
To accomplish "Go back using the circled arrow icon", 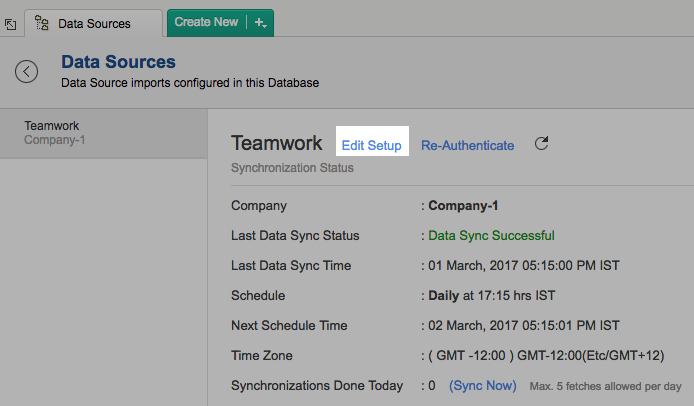I will tap(27, 71).
